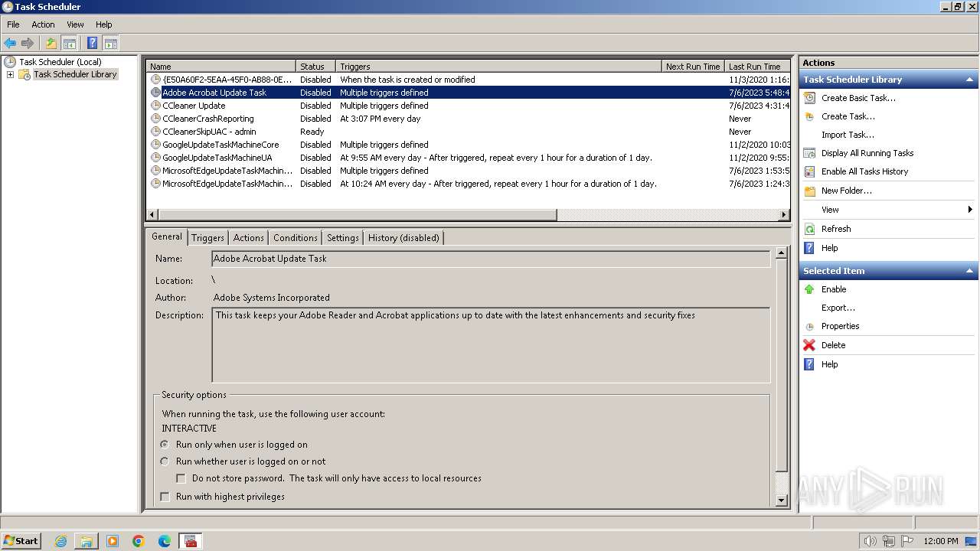Select Run whether user is logged on or not
This screenshot has width=980, height=551.
[165, 461]
